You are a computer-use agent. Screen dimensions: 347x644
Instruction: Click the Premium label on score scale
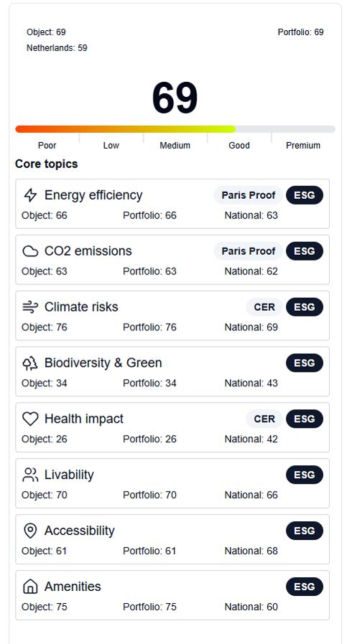click(303, 146)
